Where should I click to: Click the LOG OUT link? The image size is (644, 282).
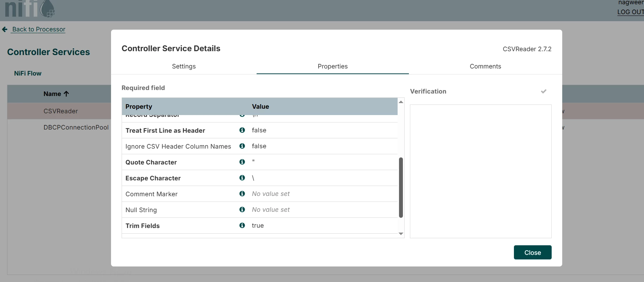click(x=630, y=12)
